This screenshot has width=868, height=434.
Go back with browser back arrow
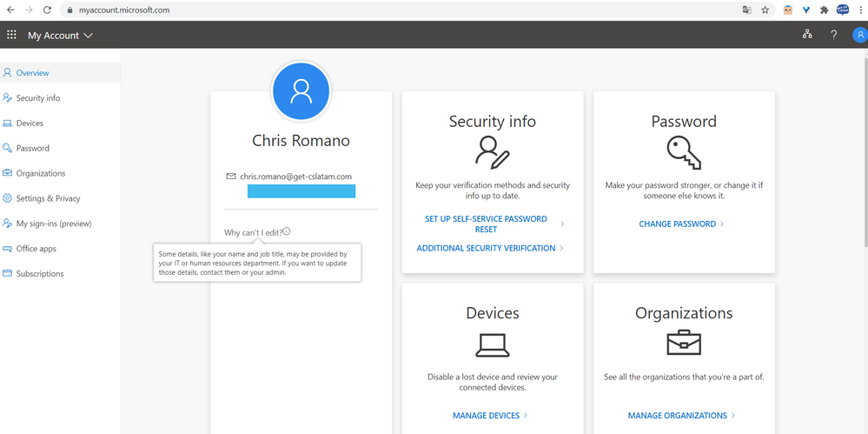point(10,10)
